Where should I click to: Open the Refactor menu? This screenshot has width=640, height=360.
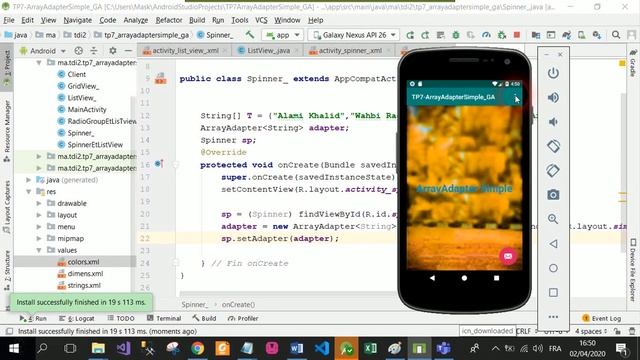[169, 20]
